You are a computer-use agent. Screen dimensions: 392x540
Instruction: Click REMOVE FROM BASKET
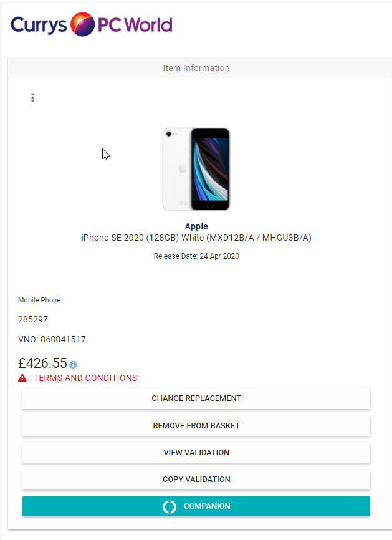(196, 426)
